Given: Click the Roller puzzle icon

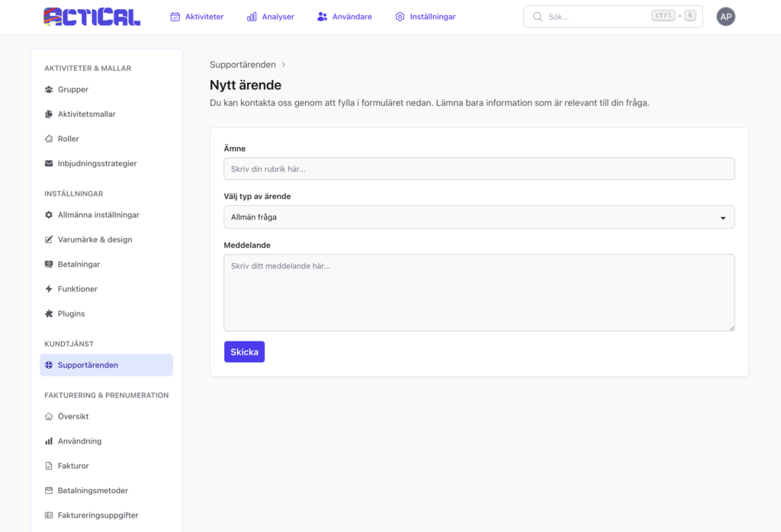Looking at the screenshot, I should pos(49,139).
